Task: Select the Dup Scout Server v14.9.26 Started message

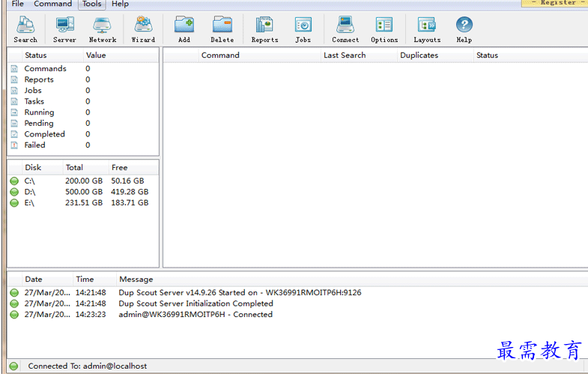Action: (240, 292)
